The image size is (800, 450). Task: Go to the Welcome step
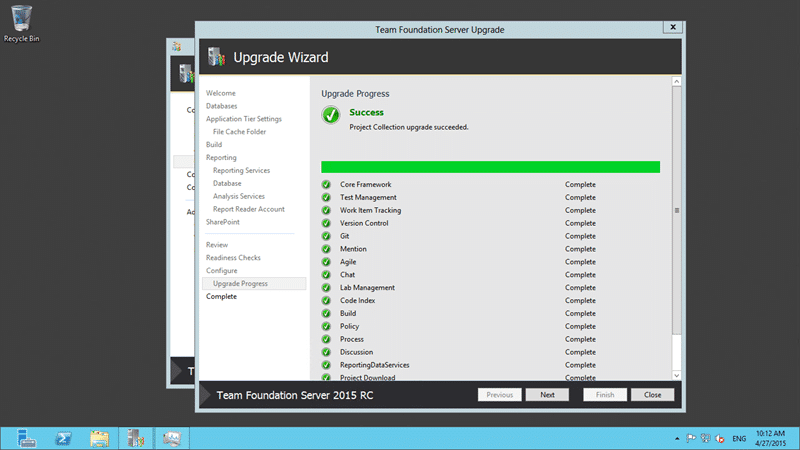tap(220, 93)
